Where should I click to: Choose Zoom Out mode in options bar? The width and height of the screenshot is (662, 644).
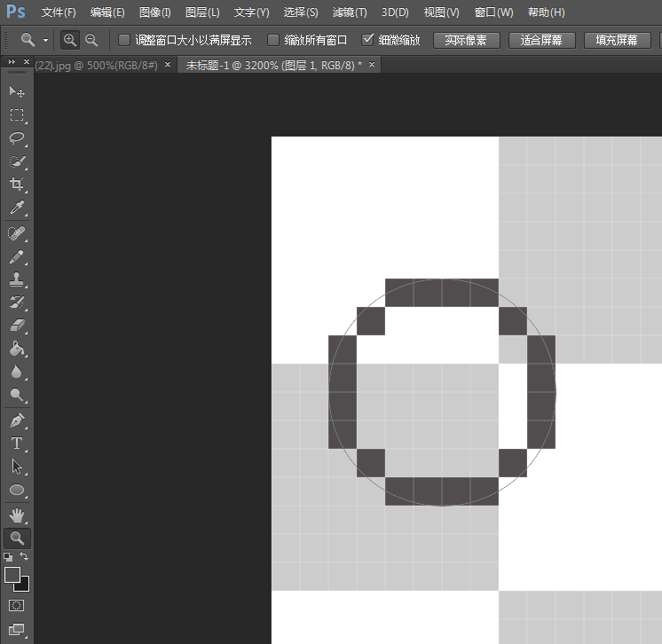click(x=91, y=40)
